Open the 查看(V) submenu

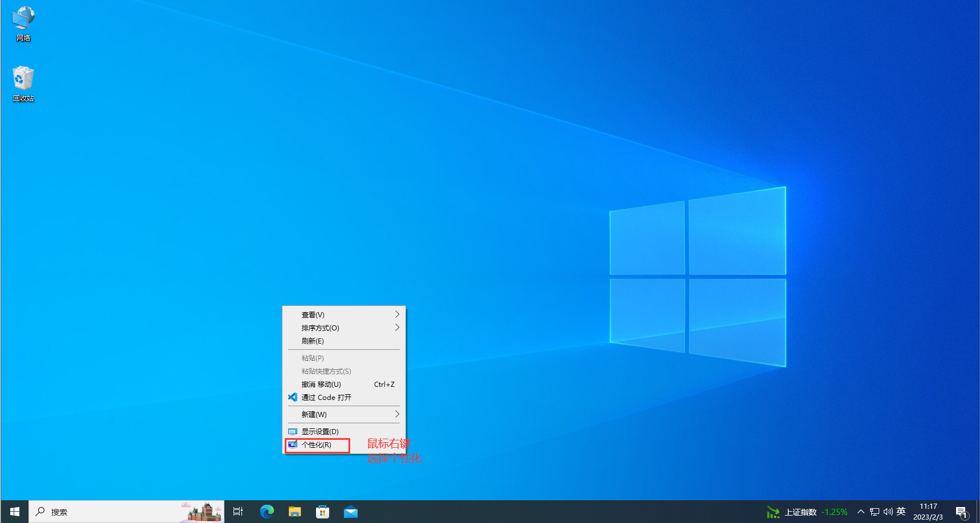coord(344,314)
